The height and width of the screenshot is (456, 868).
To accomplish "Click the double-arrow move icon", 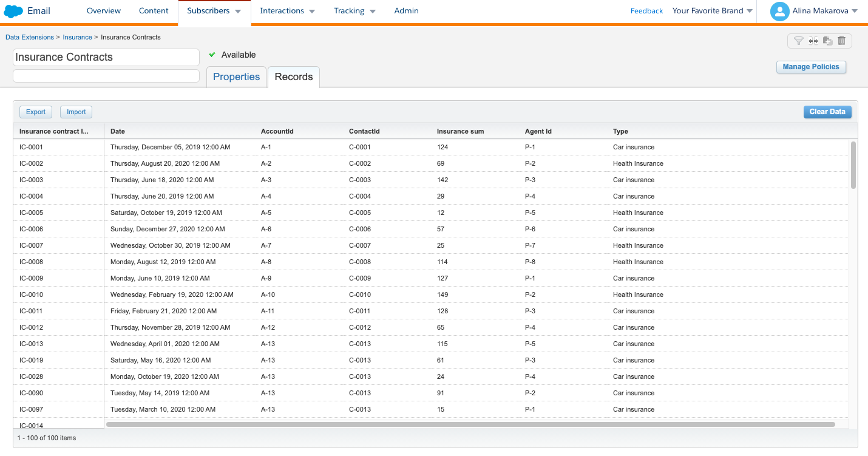I will click(x=813, y=41).
